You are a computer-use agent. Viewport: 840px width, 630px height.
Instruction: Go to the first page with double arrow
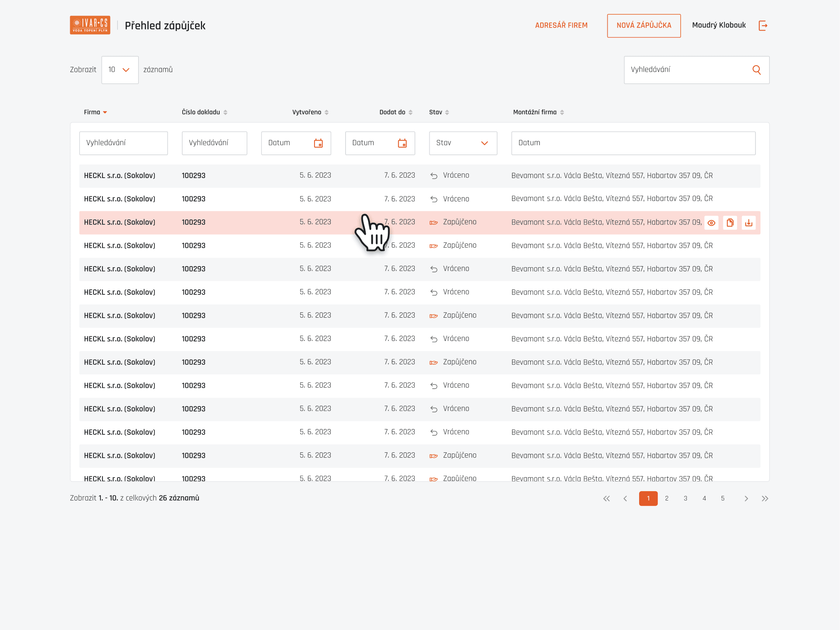[x=606, y=498]
